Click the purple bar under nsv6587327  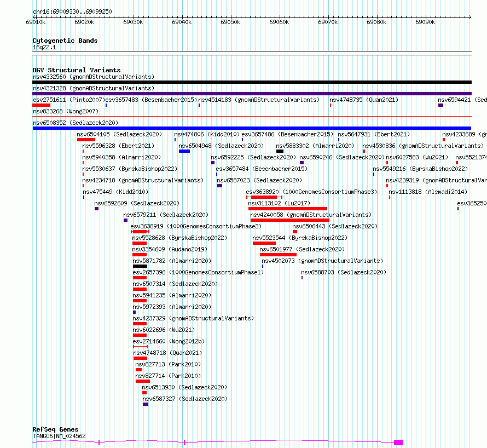pos(146,404)
